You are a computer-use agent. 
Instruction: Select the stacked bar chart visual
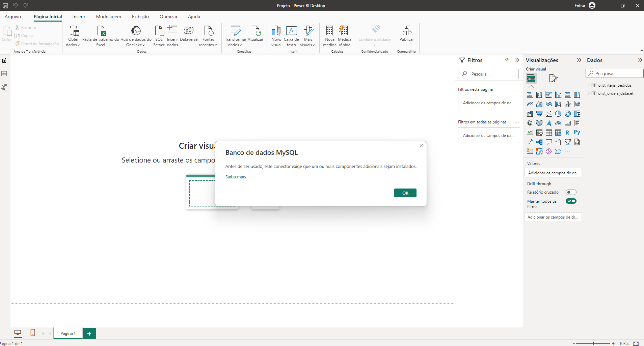click(x=530, y=95)
